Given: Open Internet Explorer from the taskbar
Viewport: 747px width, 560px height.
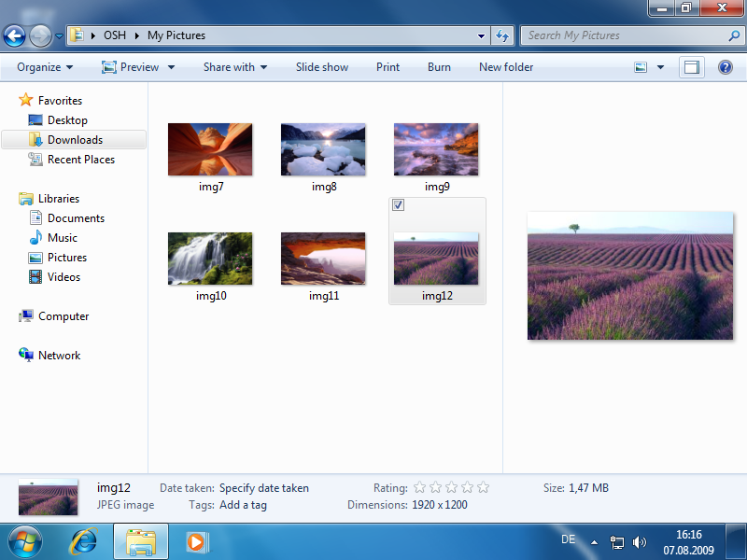Looking at the screenshot, I should click(x=84, y=541).
